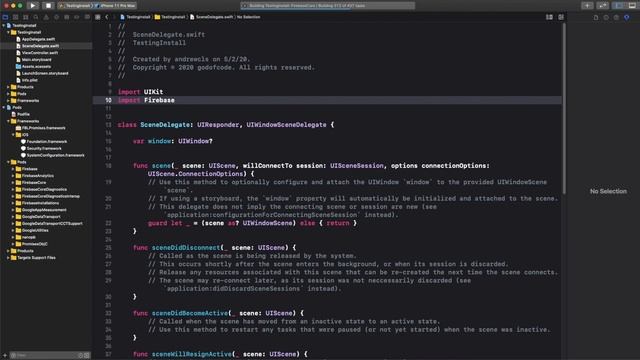Expand the nanopb folder

[13, 238]
